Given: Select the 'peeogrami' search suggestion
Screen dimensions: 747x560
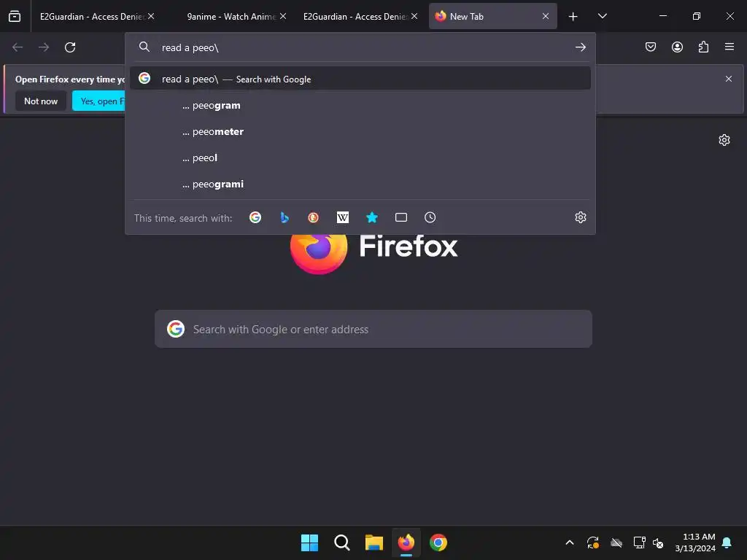Looking at the screenshot, I should click(360, 184).
